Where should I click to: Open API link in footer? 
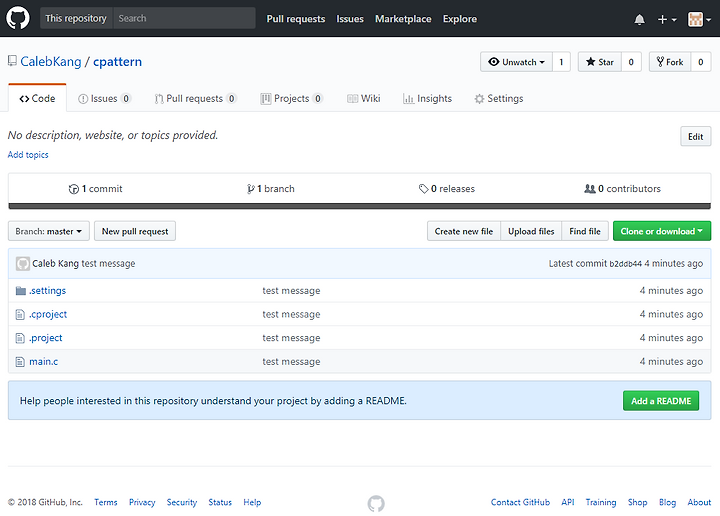[568, 502]
